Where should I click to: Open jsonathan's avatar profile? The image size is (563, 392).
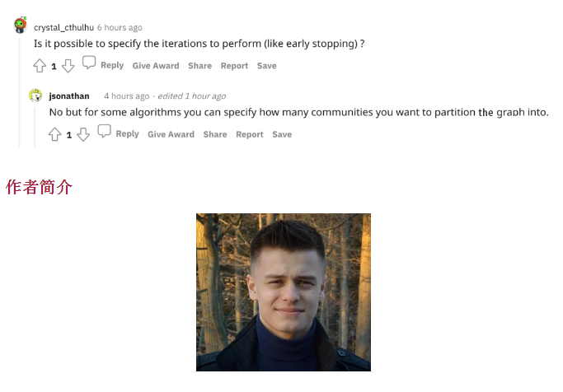[35, 96]
